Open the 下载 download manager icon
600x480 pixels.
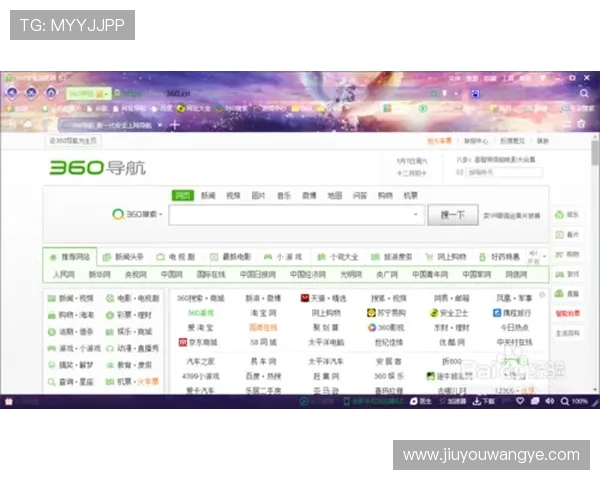coord(484,401)
